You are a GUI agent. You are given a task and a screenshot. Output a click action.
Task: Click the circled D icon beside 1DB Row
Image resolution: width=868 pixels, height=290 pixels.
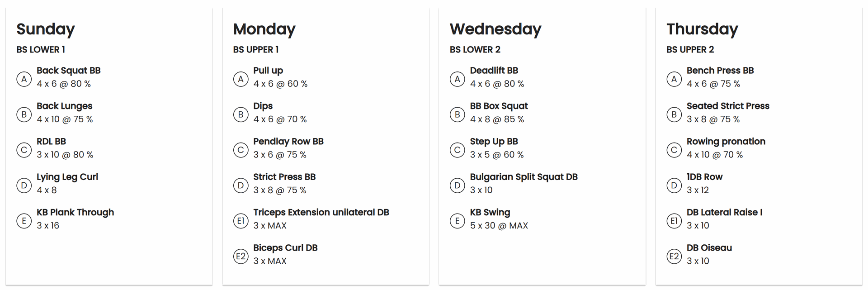tap(674, 185)
